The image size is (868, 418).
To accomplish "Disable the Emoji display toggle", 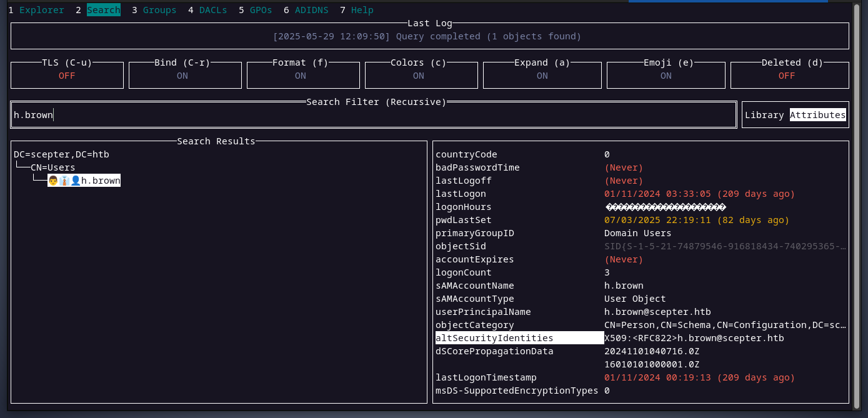I will pos(666,76).
